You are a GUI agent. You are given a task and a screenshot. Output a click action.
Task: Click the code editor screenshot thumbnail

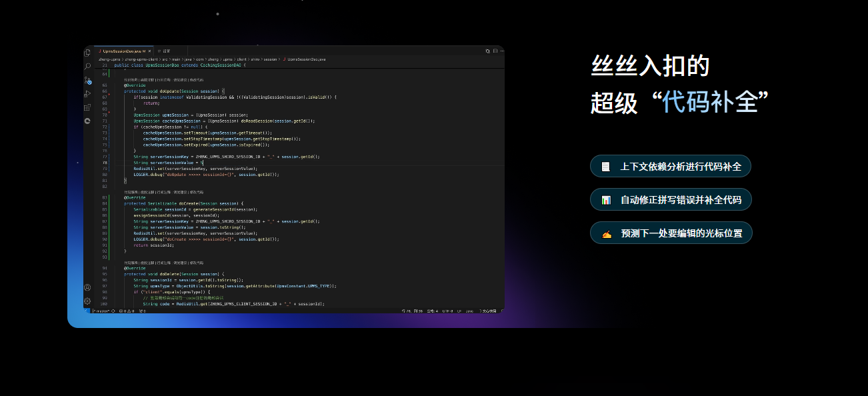tap(294, 179)
